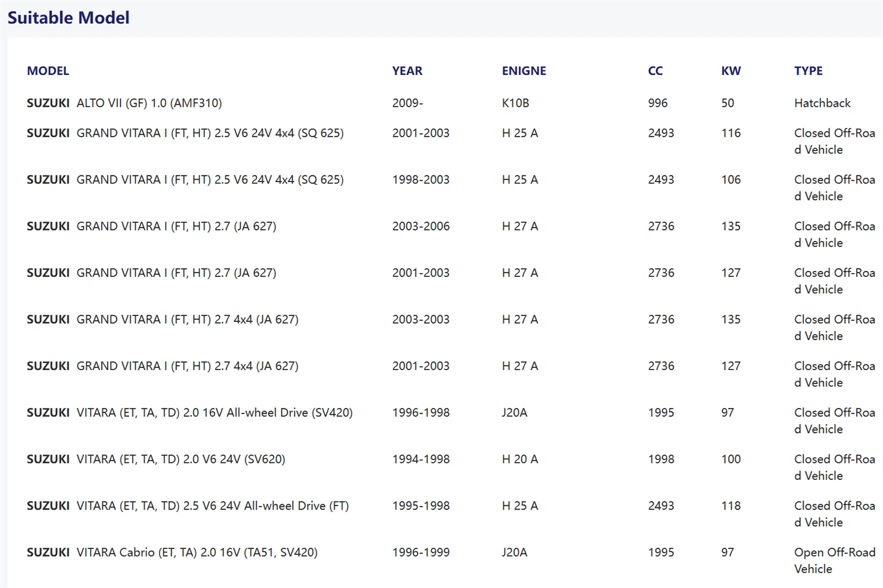The height and width of the screenshot is (588, 883).
Task: Click CC value '1998' in the SV620 row
Action: (661, 459)
